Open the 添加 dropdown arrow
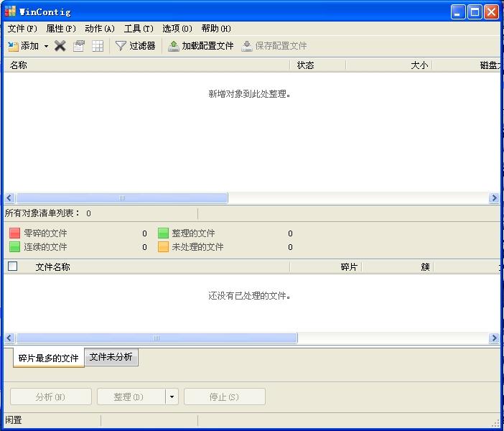Image resolution: width=504 pixels, height=431 pixels. (x=46, y=46)
